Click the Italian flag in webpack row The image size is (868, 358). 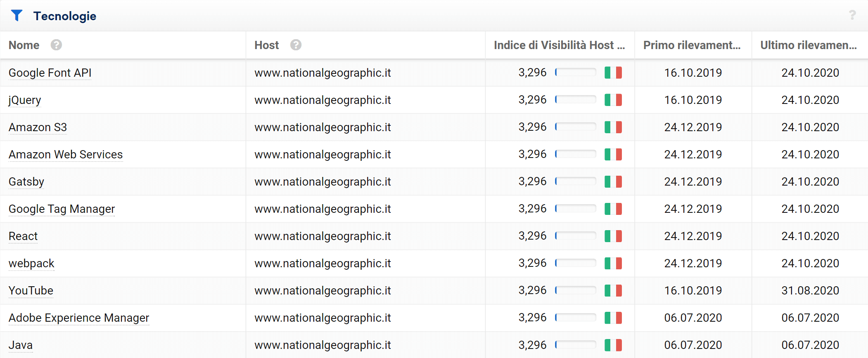(x=613, y=263)
